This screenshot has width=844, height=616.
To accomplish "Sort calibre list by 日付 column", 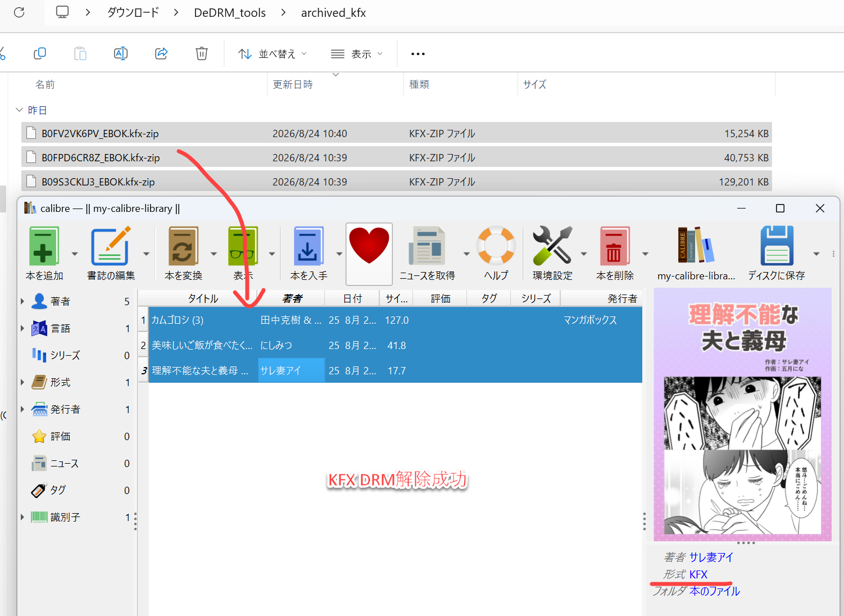I will point(353,298).
